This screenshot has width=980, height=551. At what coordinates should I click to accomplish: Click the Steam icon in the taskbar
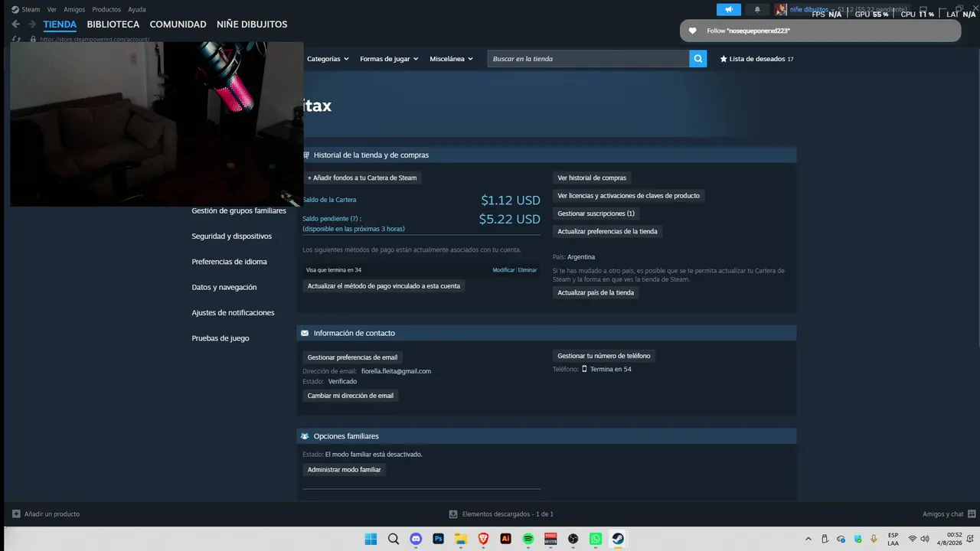[618, 539]
